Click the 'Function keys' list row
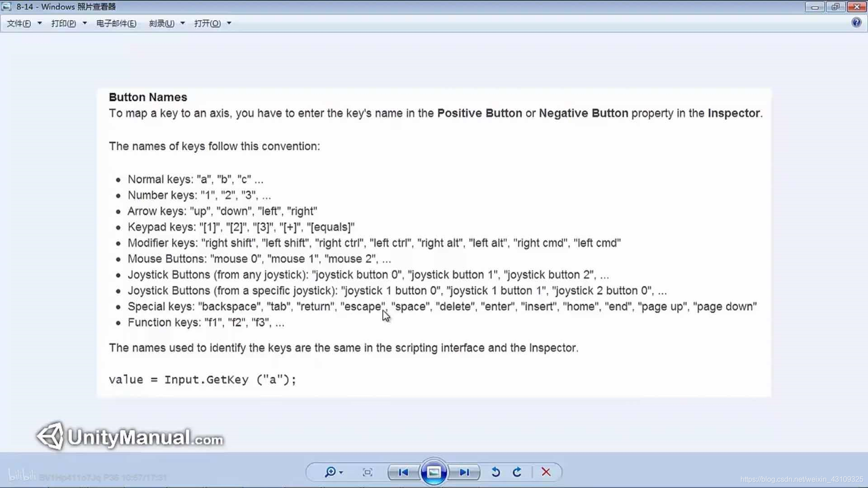This screenshot has height=488, width=868. pos(206,323)
